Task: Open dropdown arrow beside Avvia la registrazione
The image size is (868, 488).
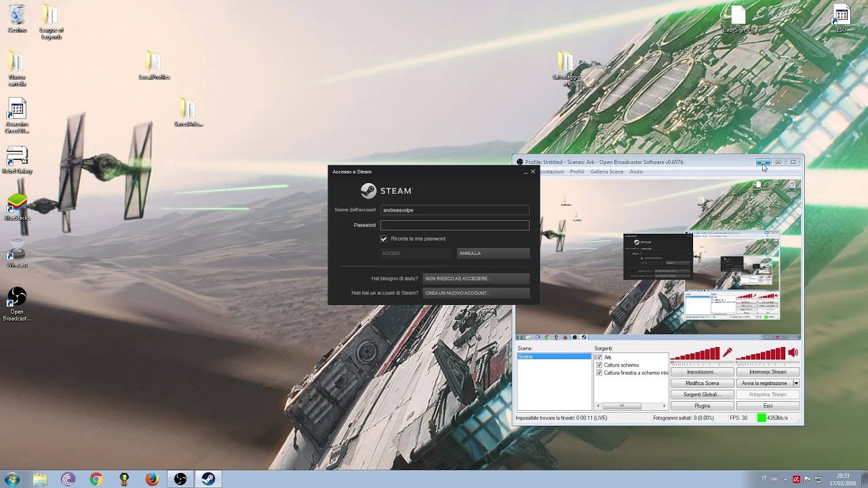Action: 796,383
